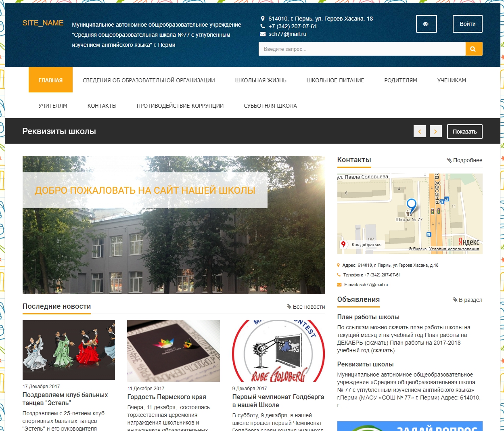
Task: Click the 9 Декабря 2017 date text
Action: click(250, 389)
